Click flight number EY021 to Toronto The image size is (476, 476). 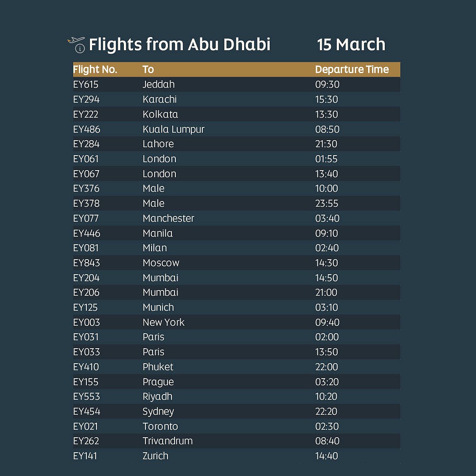(86, 426)
